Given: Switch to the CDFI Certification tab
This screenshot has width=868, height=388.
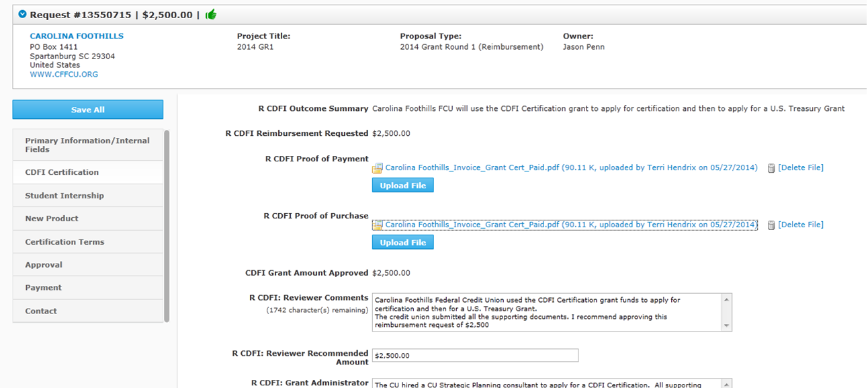Looking at the screenshot, I should (62, 172).
